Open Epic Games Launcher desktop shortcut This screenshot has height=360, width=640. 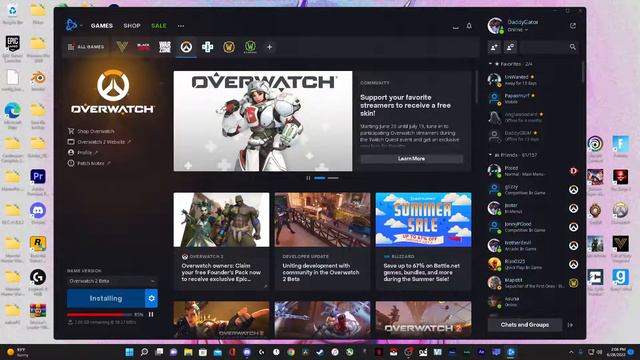(12, 48)
